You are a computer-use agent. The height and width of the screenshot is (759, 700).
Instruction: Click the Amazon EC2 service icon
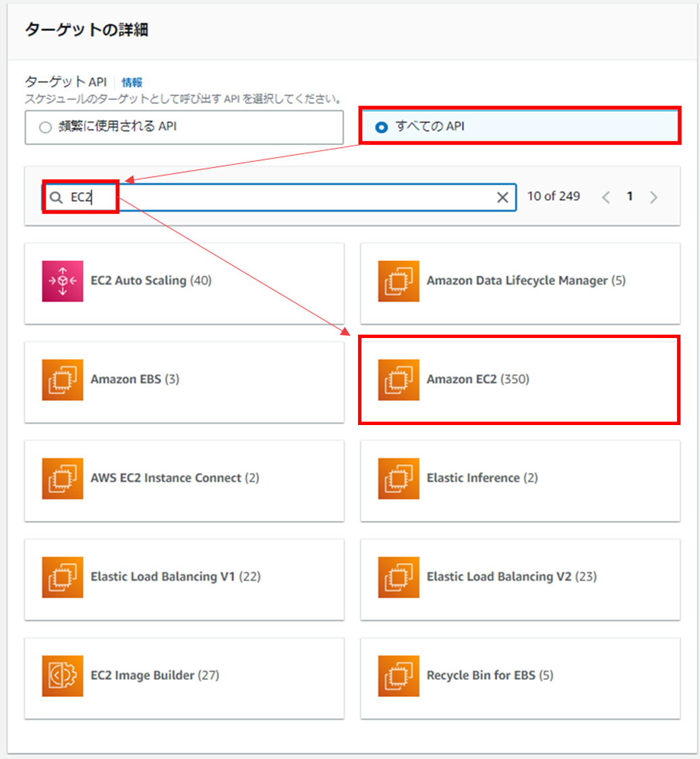pos(399,380)
